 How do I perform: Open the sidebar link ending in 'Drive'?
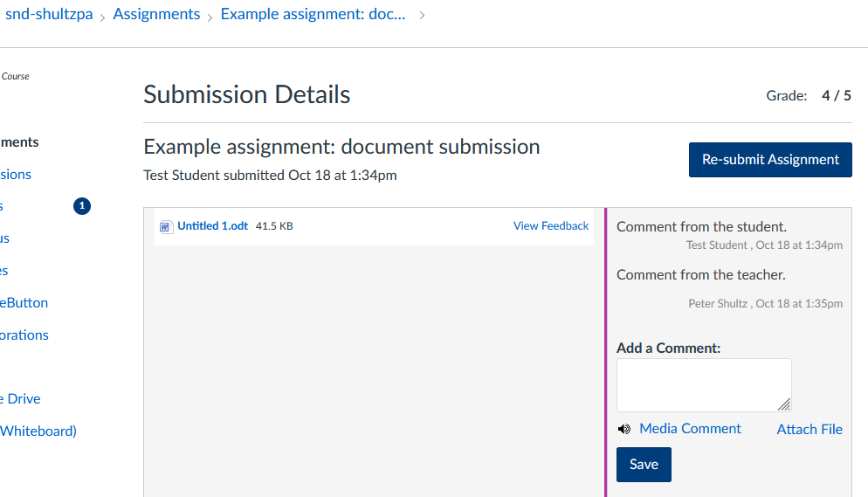pos(20,399)
